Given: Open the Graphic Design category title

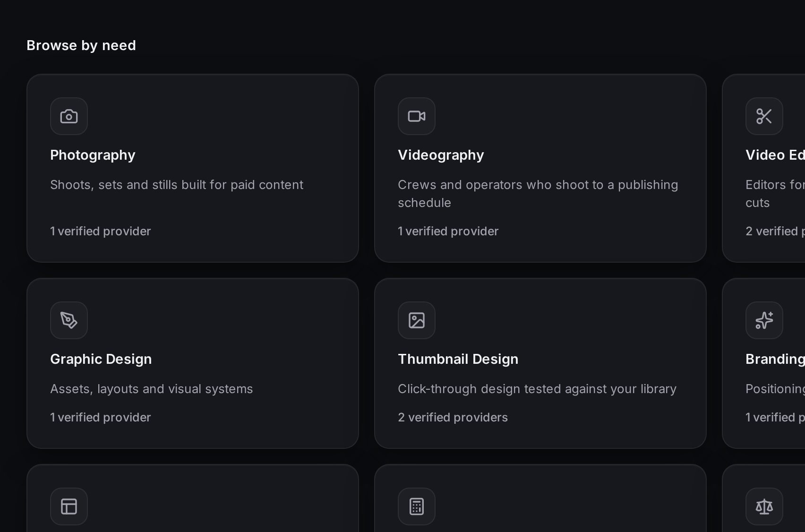Looking at the screenshot, I should point(101,359).
